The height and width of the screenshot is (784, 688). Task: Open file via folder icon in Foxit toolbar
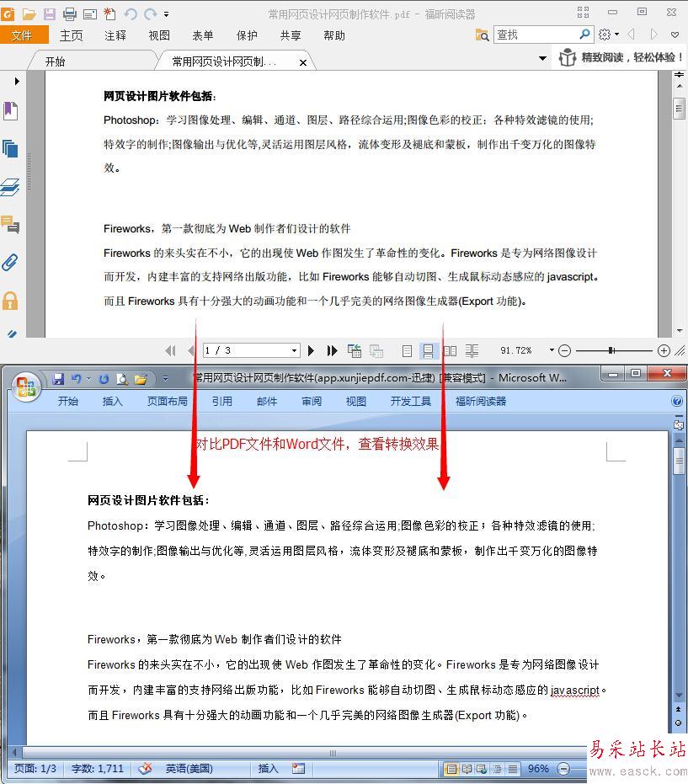tap(29, 14)
